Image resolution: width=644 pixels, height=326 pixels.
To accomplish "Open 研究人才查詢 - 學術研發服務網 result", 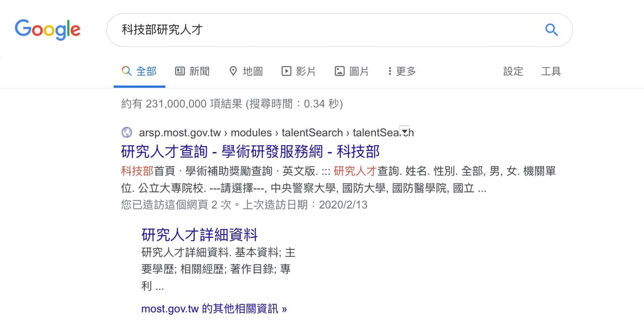I will (251, 151).
